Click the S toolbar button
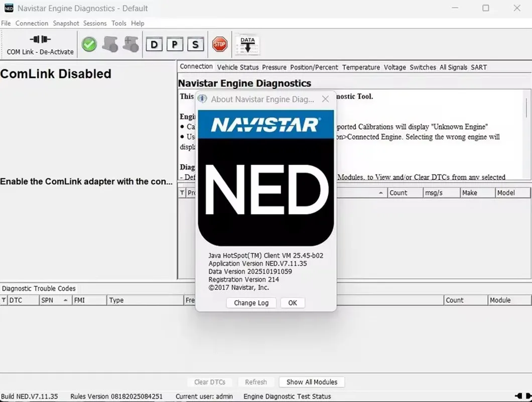This screenshot has width=532, height=402. 195,45
